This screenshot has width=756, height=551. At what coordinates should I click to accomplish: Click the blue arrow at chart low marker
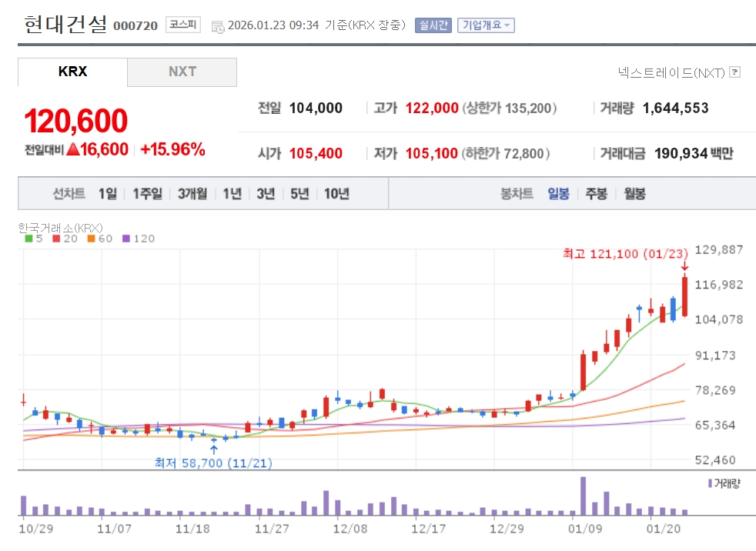coord(213,449)
